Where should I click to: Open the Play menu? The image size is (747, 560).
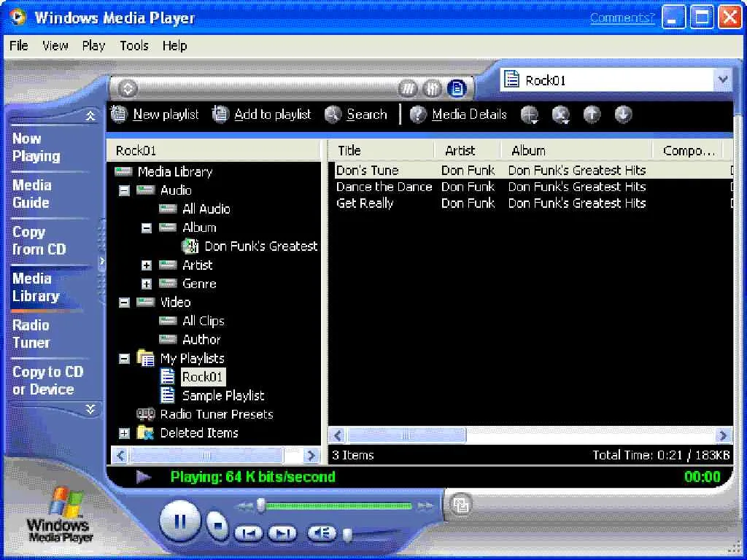[93, 46]
